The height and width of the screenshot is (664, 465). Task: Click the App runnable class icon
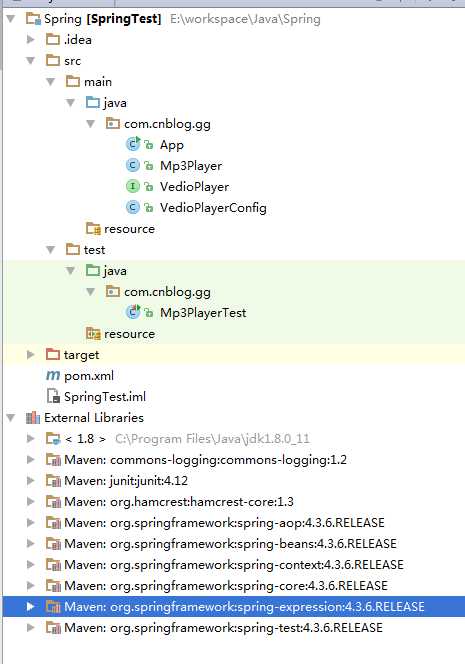133,144
